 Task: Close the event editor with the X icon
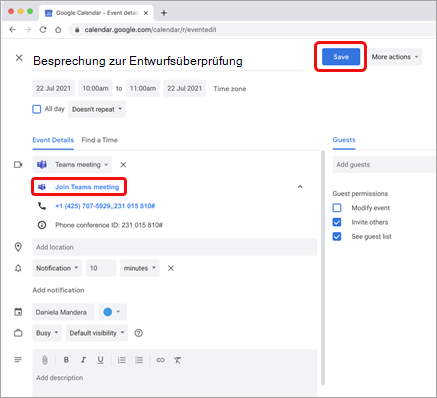click(x=19, y=58)
